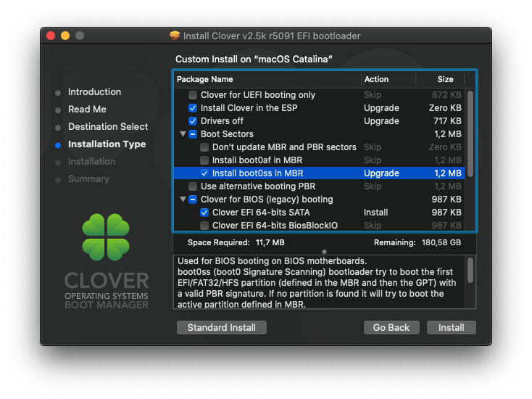Check Clover for UEFI booting only

pos(193,95)
